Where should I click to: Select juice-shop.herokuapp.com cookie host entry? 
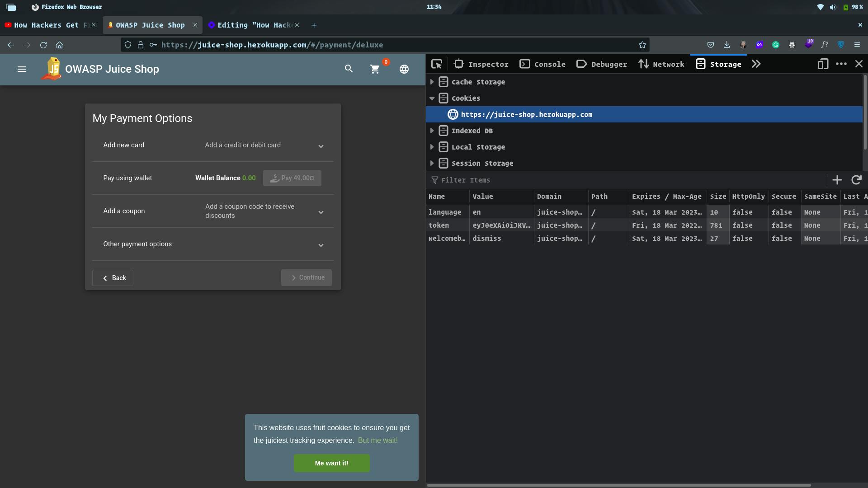click(x=644, y=114)
